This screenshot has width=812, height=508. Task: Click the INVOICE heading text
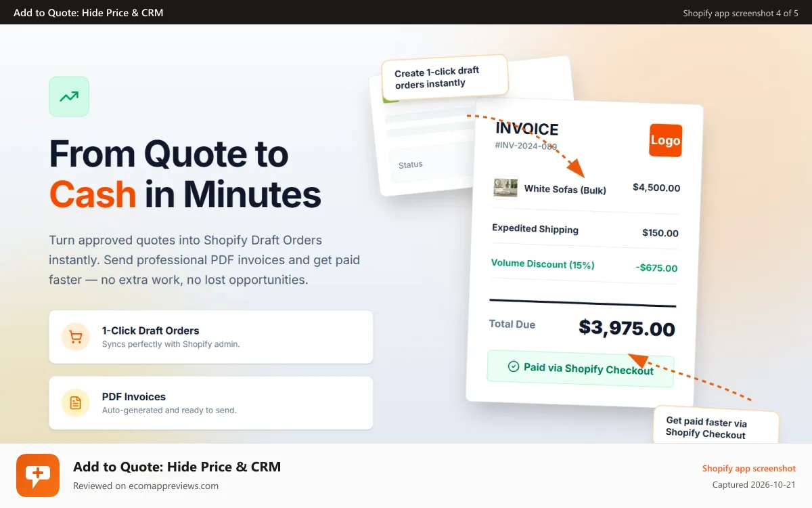point(527,129)
